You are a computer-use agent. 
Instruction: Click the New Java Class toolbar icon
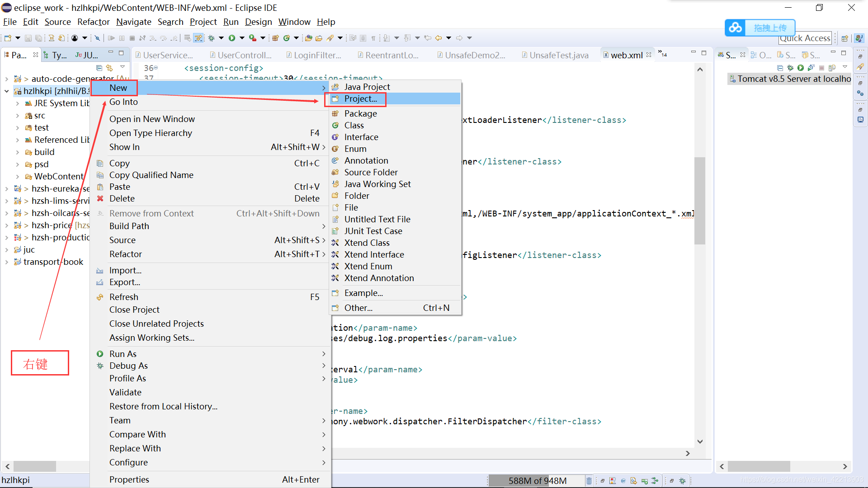286,38
